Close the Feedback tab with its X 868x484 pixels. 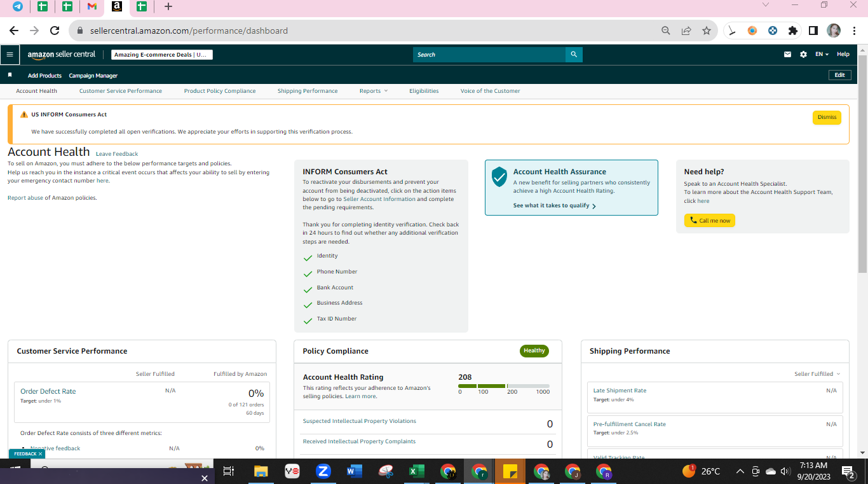pyautogui.click(x=40, y=454)
